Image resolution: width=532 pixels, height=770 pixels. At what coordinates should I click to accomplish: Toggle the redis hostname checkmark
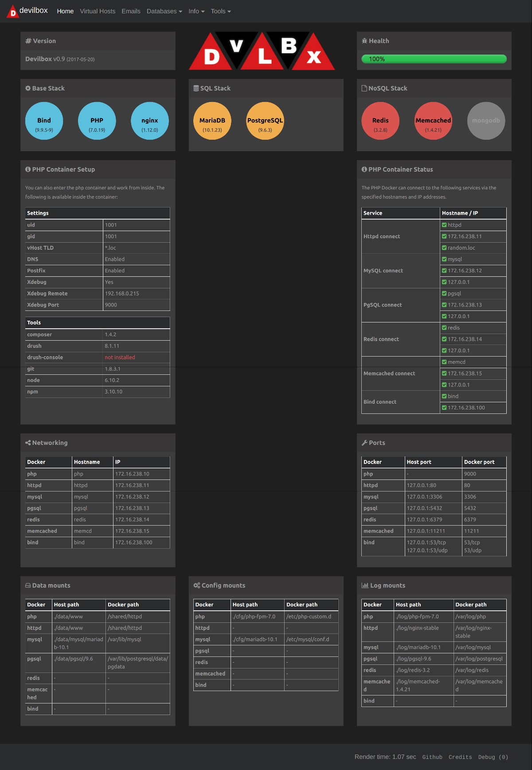tap(444, 328)
